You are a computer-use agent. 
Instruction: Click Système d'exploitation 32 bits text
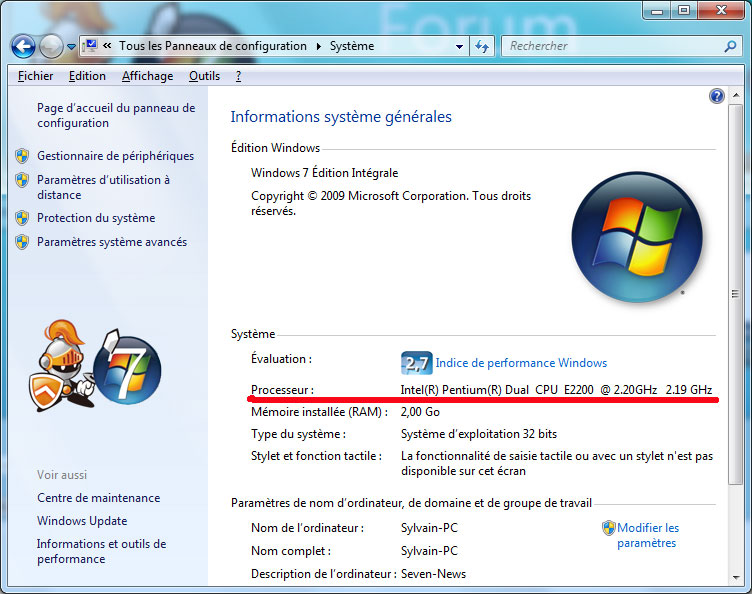click(479, 434)
